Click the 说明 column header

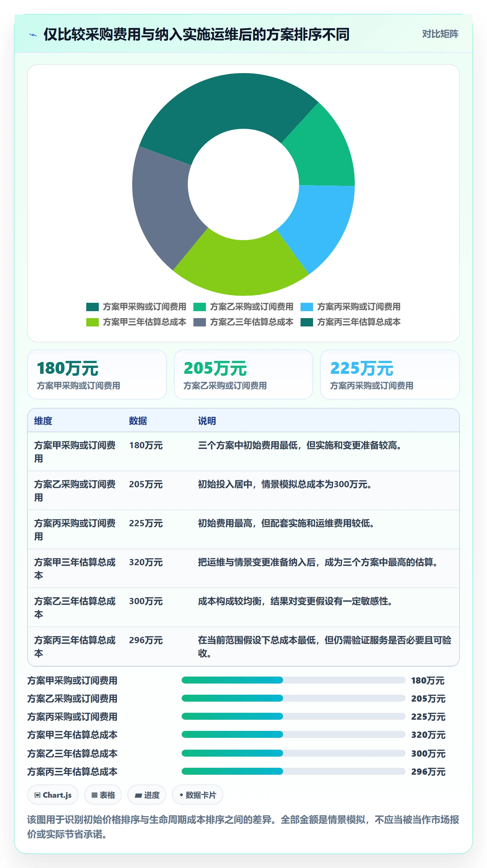(x=207, y=421)
